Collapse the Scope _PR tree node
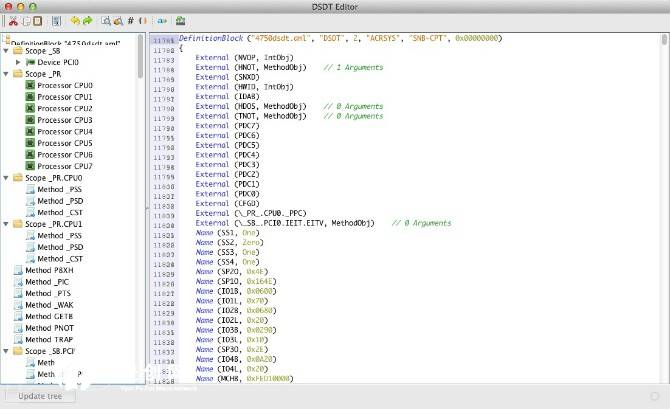 pyautogui.click(x=7, y=74)
